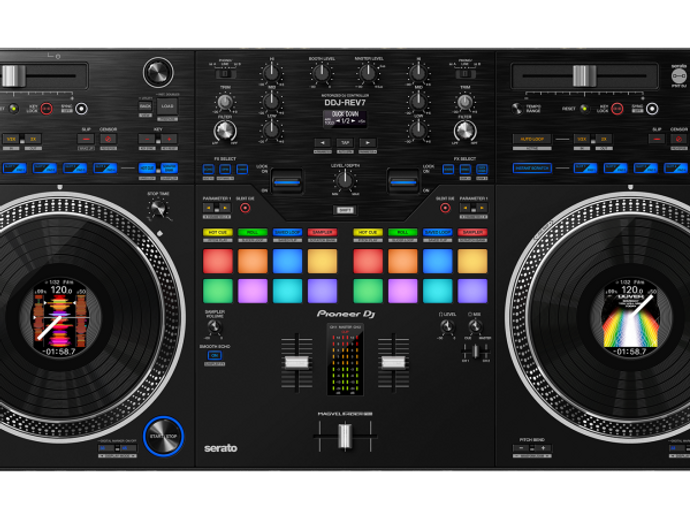Toggle the first left FX SELECT button
Image resolution: width=690 pixels, height=518 pixels.
coord(209,169)
